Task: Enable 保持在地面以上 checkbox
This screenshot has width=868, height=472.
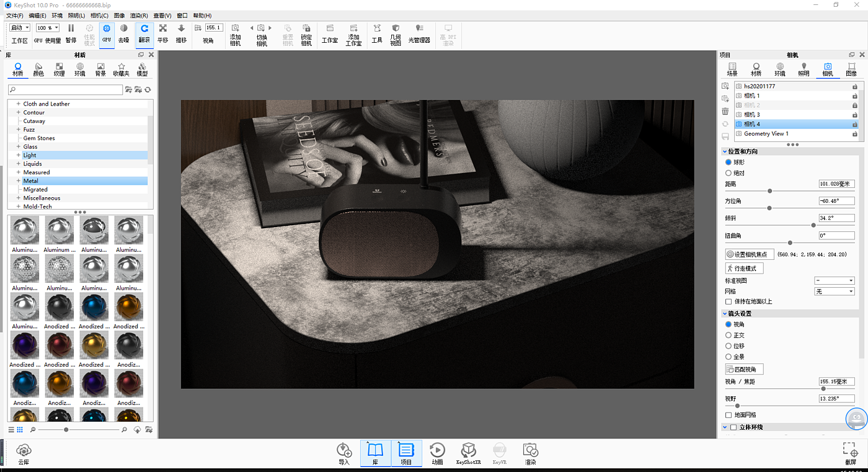Action: click(728, 301)
